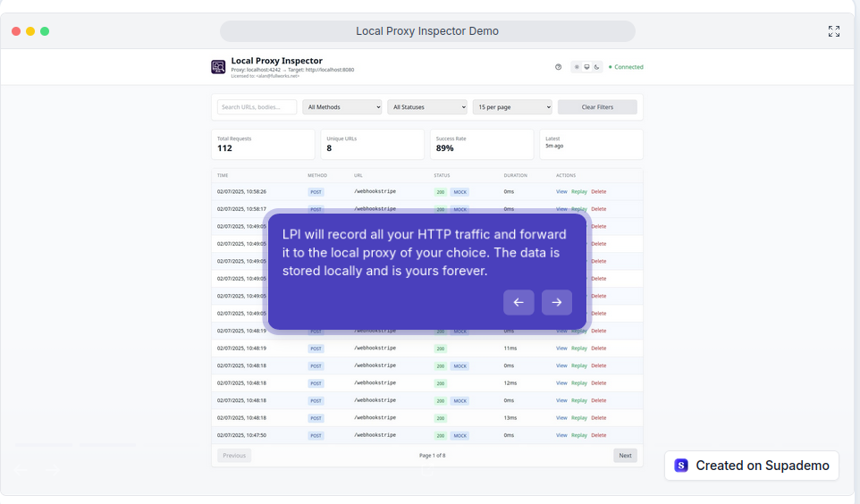Delete the 10:47:50 request
Viewport: 860px width, 504px height.
(599, 435)
